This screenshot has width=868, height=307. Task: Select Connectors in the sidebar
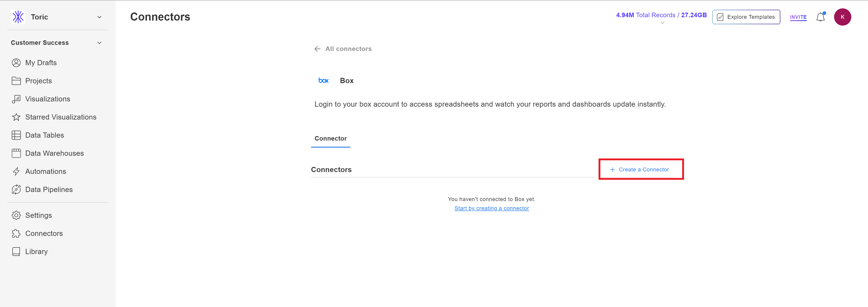point(44,233)
